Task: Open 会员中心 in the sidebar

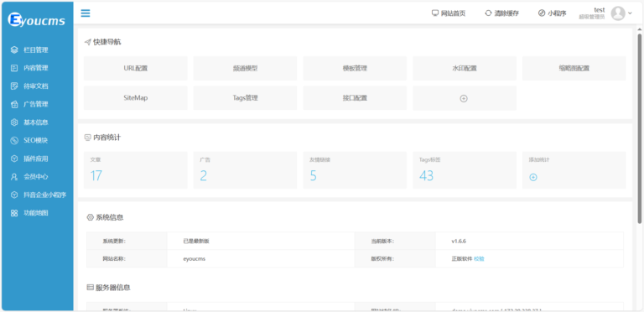Action: 36,176
